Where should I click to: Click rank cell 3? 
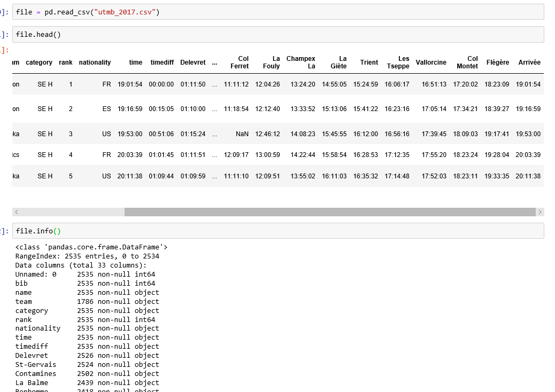coord(71,134)
